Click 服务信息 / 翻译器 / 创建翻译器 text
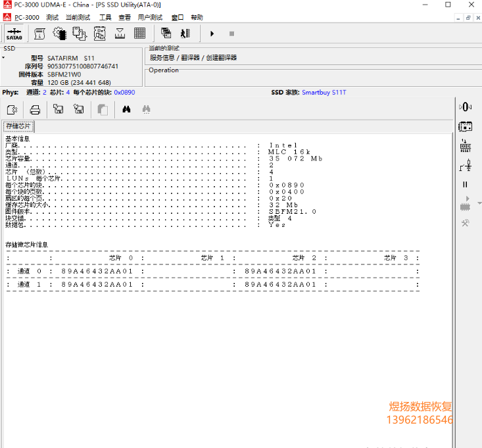Screen dimensions: 482x448 (x=193, y=58)
